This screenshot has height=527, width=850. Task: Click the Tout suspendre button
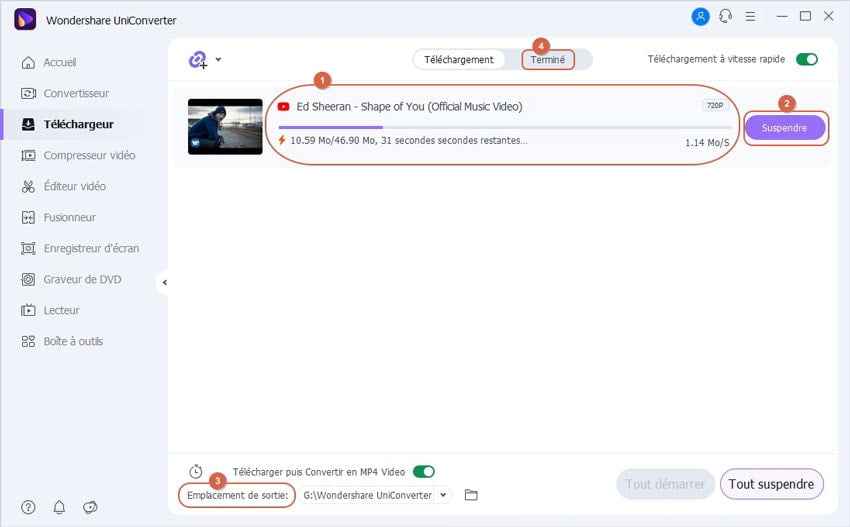[x=771, y=484]
